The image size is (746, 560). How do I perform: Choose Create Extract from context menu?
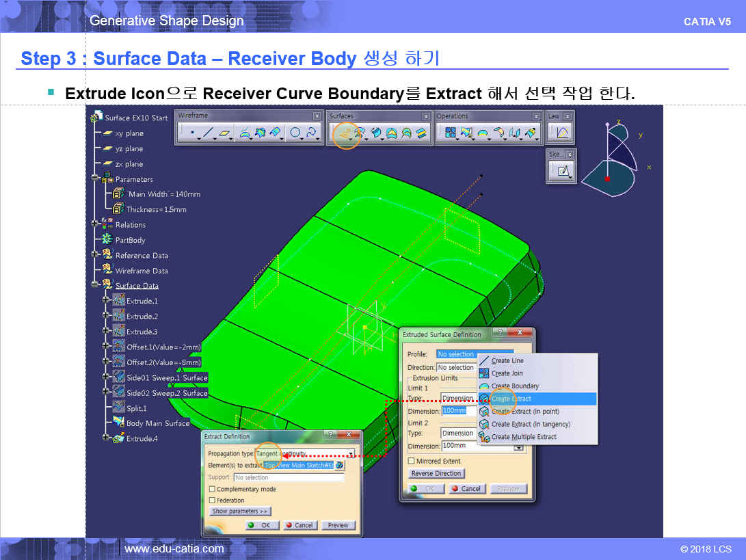(511, 399)
